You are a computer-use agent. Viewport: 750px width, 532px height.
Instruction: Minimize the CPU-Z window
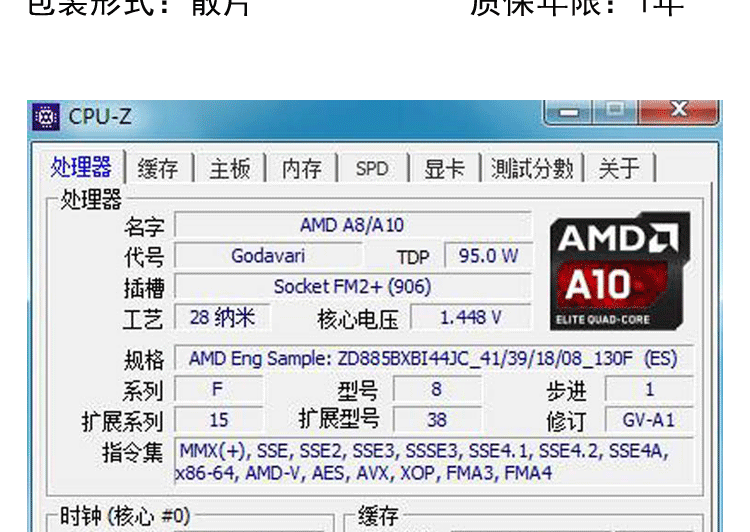point(568,112)
